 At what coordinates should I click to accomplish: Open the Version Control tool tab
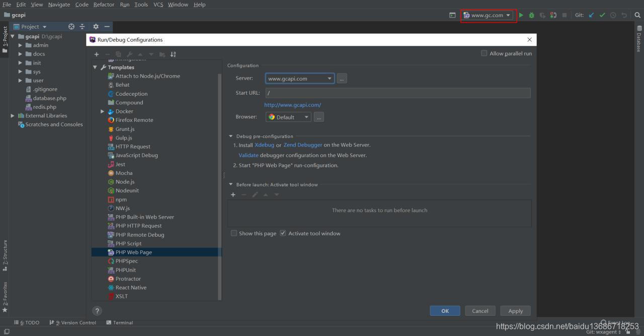point(72,322)
